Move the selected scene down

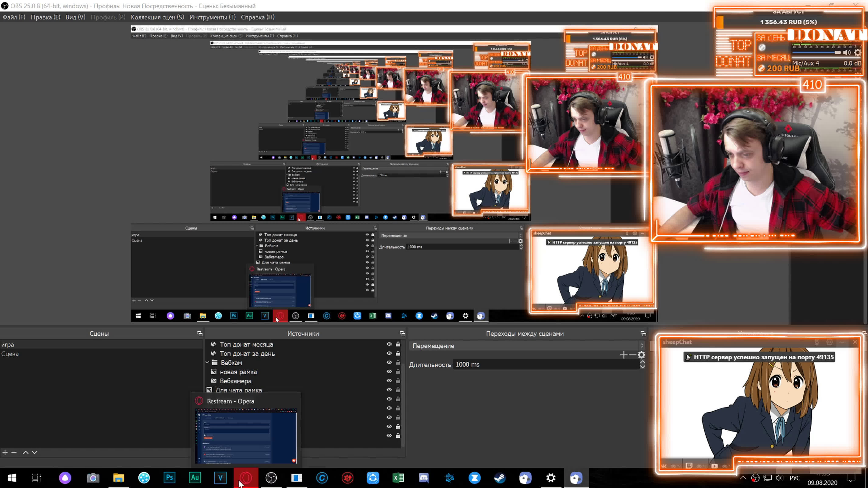coord(34,452)
